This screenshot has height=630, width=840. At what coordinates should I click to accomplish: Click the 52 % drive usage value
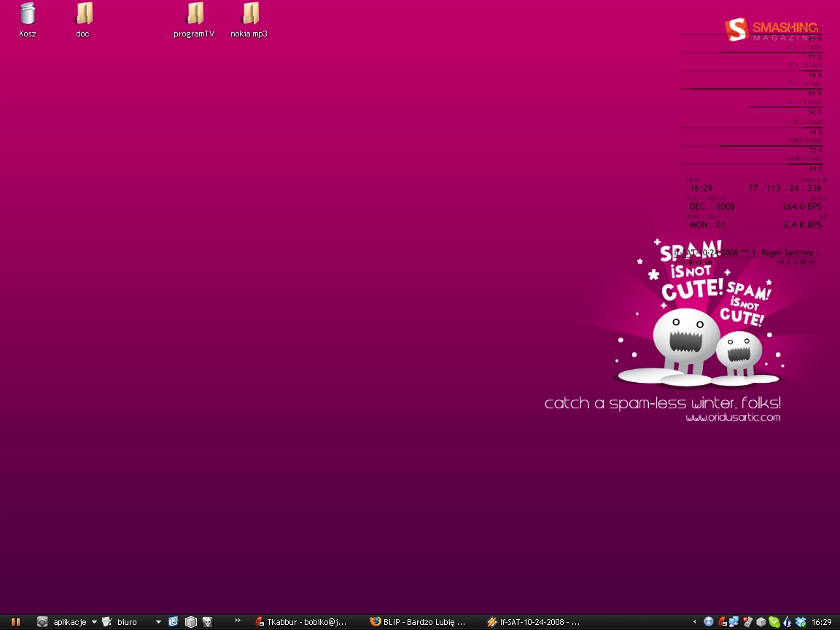coord(814,112)
